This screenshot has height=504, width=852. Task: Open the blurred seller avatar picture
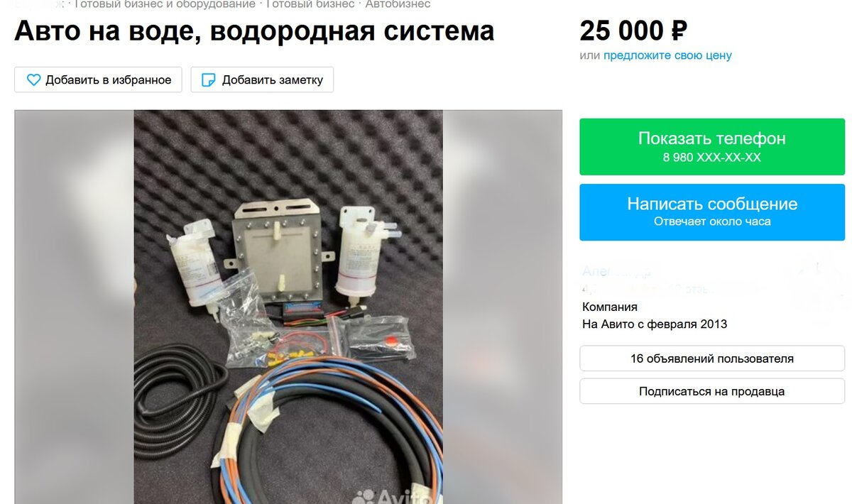click(x=817, y=287)
